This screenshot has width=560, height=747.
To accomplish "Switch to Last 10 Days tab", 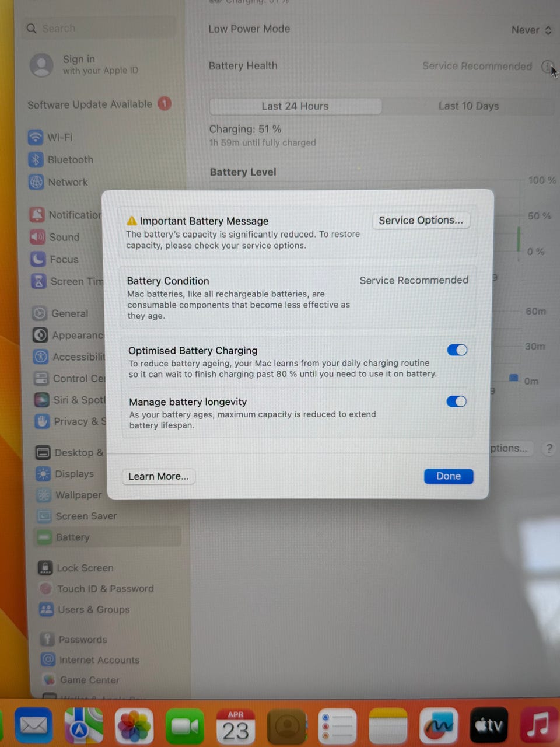I will [468, 106].
